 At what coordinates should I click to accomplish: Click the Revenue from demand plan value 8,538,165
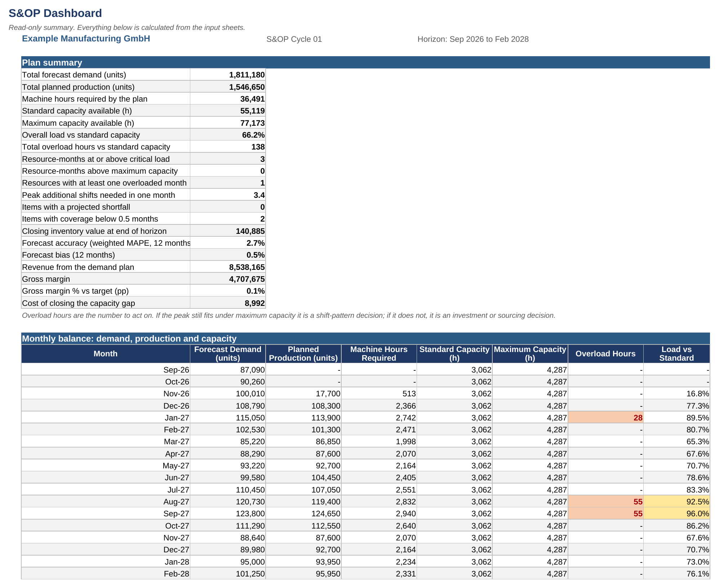(228, 267)
